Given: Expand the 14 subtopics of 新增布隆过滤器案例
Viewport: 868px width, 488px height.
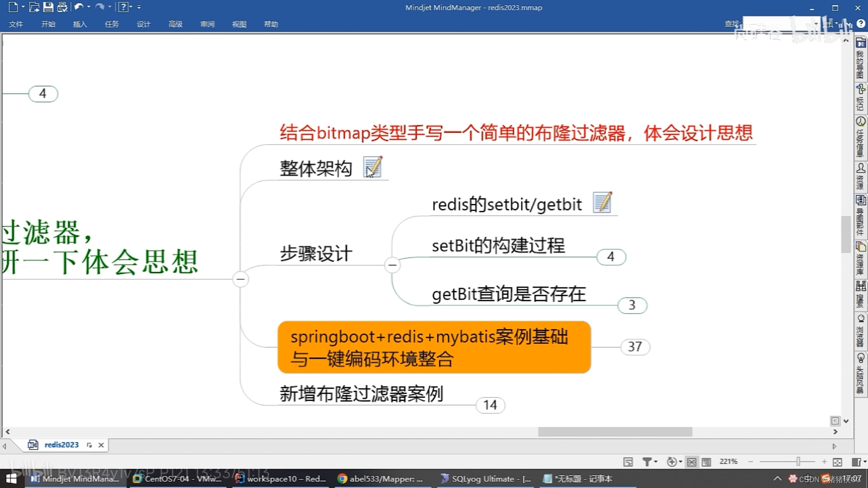Looking at the screenshot, I should (x=490, y=405).
